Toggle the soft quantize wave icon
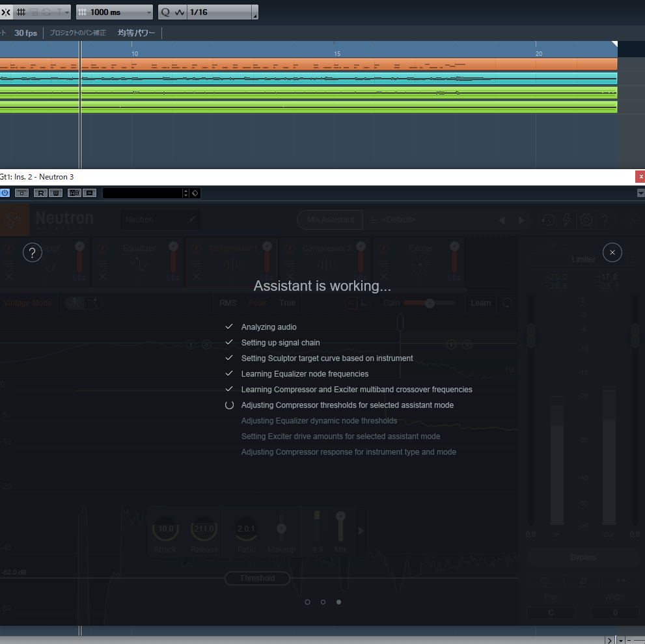The height and width of the screenshot is (644, 645). tap(180, 12)
